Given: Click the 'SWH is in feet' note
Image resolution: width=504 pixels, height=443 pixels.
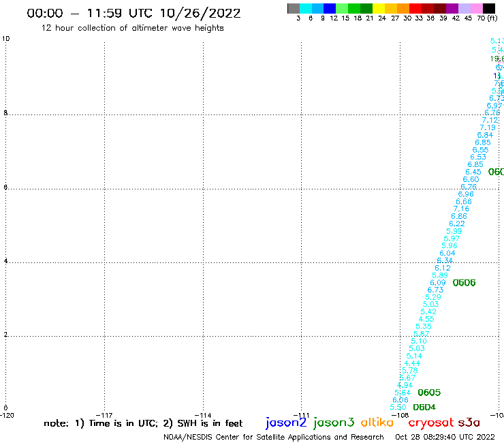Looking at the screenshot, I should click(210, 423).
